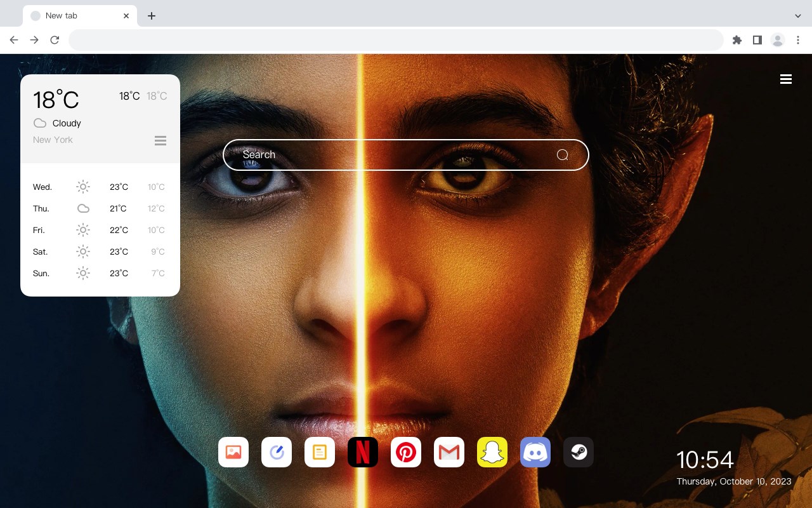Launch the Netflix shortcut

click(363, 452)
